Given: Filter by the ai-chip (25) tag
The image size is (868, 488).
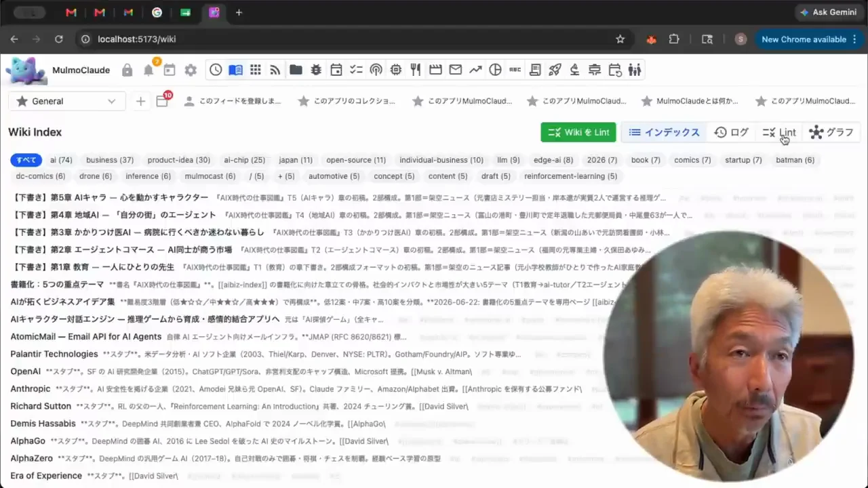Looking at the screenshot, I should pos(245,160).
